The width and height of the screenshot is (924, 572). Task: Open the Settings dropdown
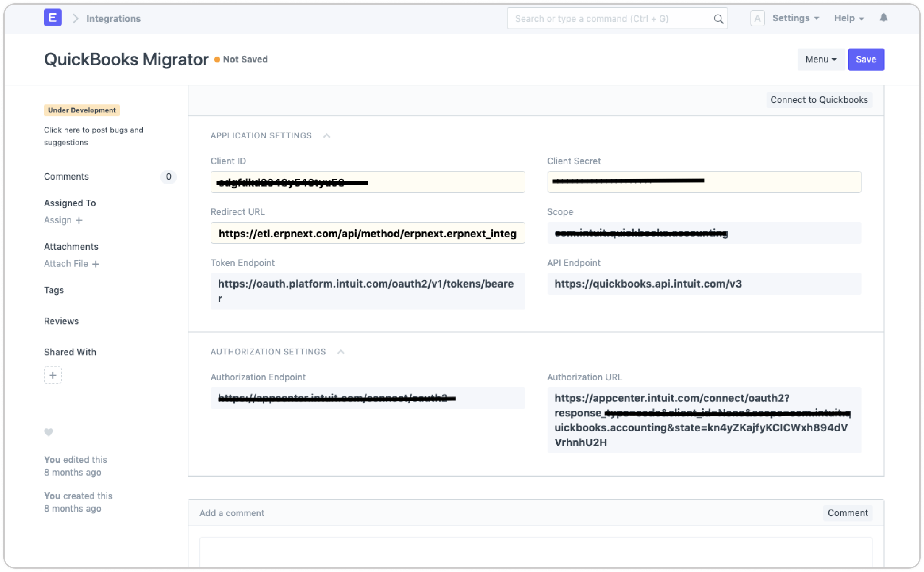point(795,18)
